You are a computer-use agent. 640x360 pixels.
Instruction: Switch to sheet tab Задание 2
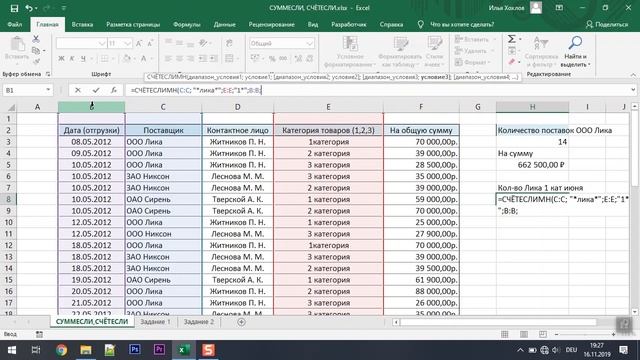point(199,322)
